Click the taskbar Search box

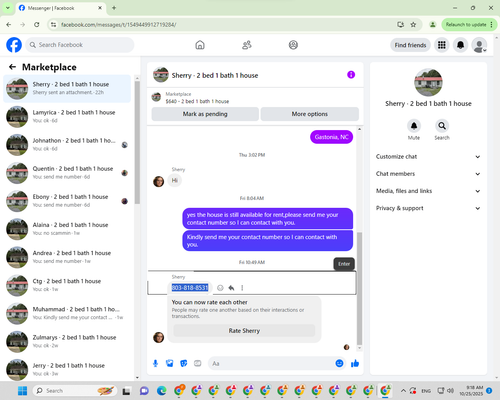pos(75,391)
